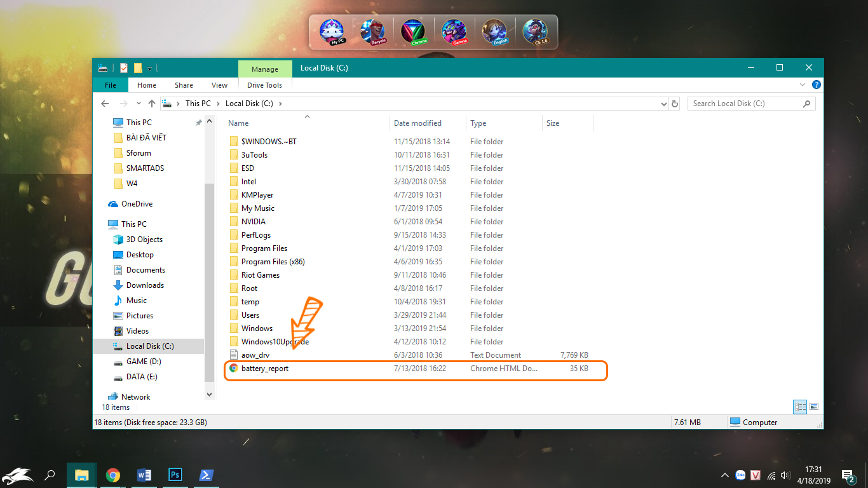
Task: Click the Zalo tray icon
Action: point(740,475)
